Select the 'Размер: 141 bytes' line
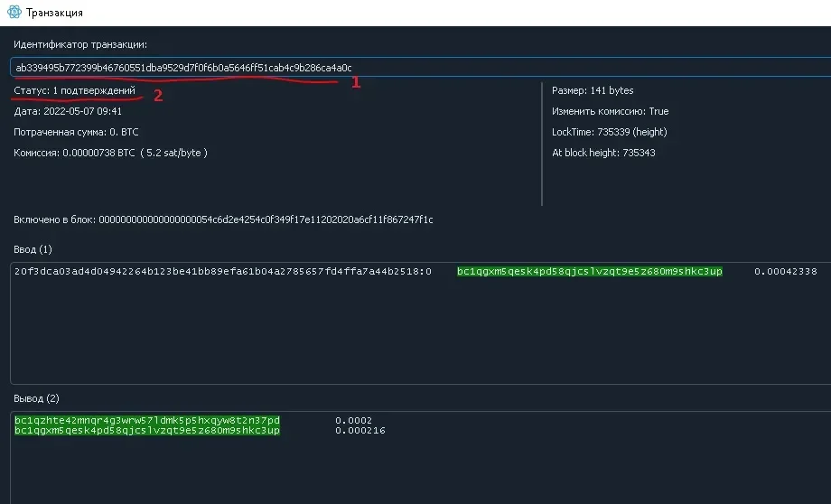Screen dimensions: 831x504 click(x=593, y=90)
